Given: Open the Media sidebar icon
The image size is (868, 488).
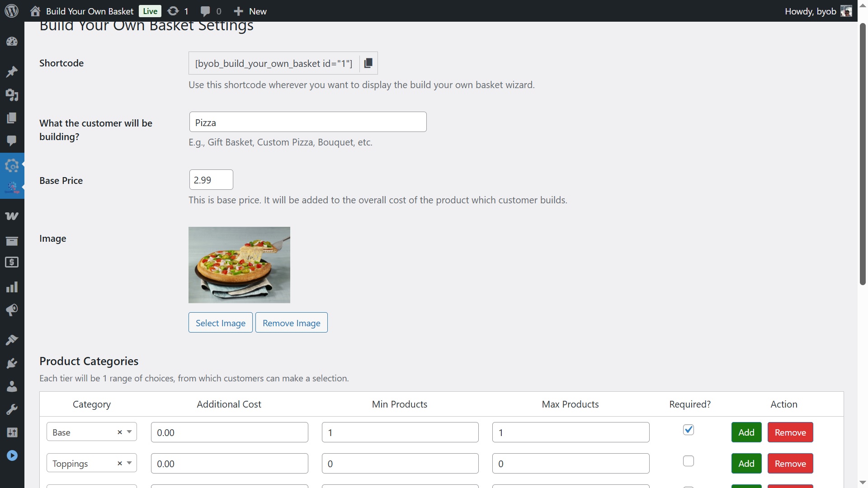Looking at the screenshot, I should (x=12, y=95).
